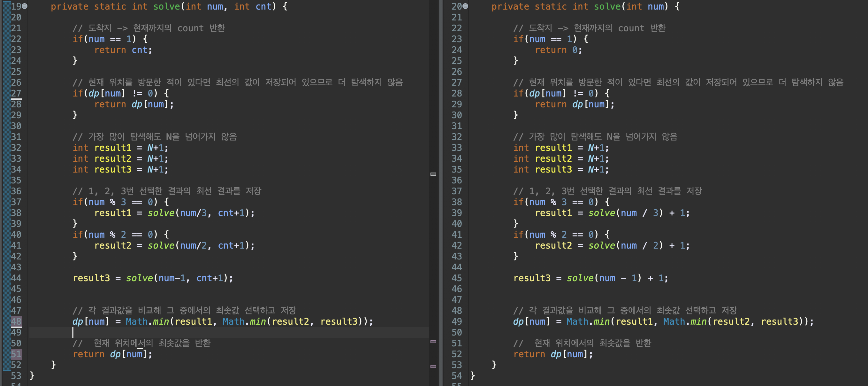Click the current-line cursor row 49 in left editor
This screenshot has height=386, width=868.
pyautogui.click(x=229, y=332)
